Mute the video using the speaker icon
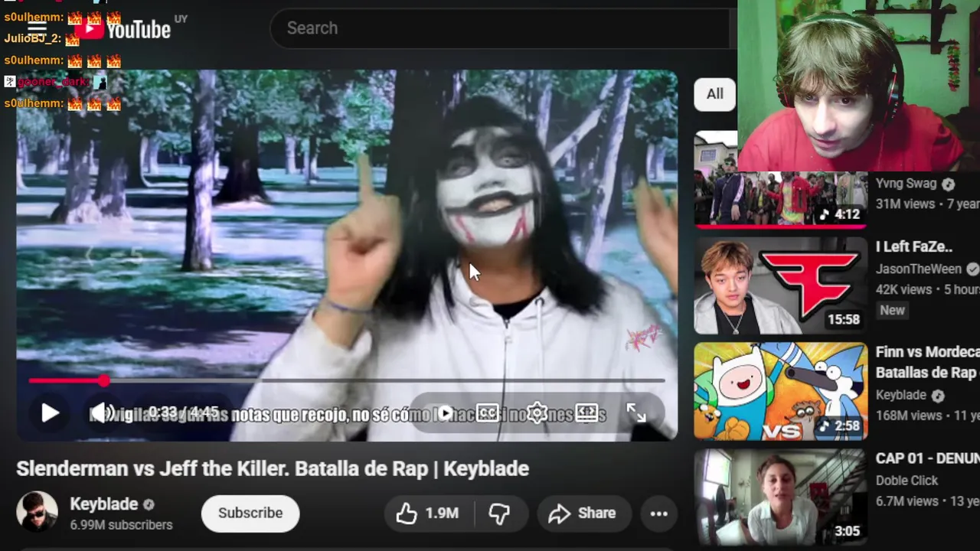 pyautogui.click(x=103, y=413)
